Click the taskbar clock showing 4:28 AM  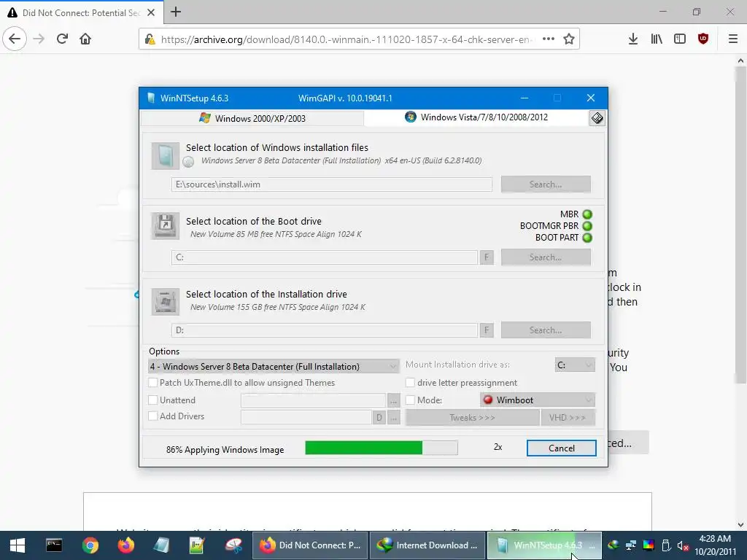click(x=715, y=545)
